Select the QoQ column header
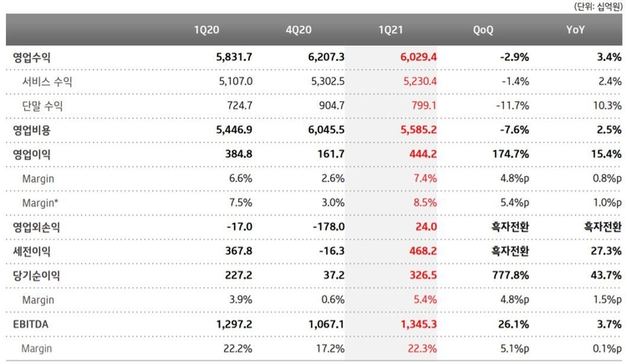This screenshot has height=364, width=627. tap(483, 29)
